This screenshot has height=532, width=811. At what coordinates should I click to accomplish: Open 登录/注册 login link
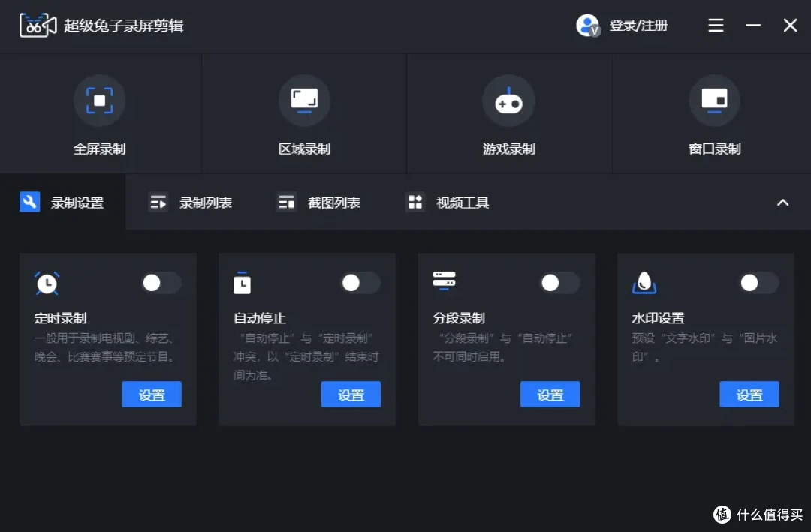tap(638, 26)
